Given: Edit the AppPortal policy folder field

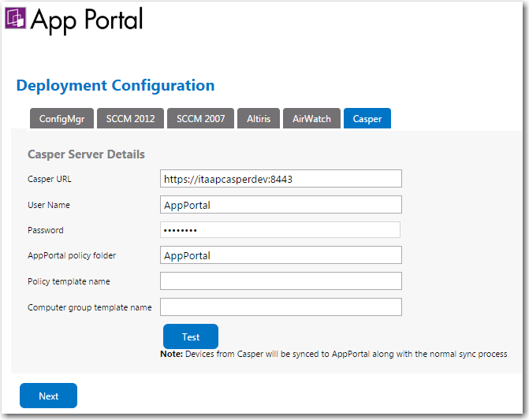Looking at the screenshot, I should pyautogui.click(x=281, y=255).
